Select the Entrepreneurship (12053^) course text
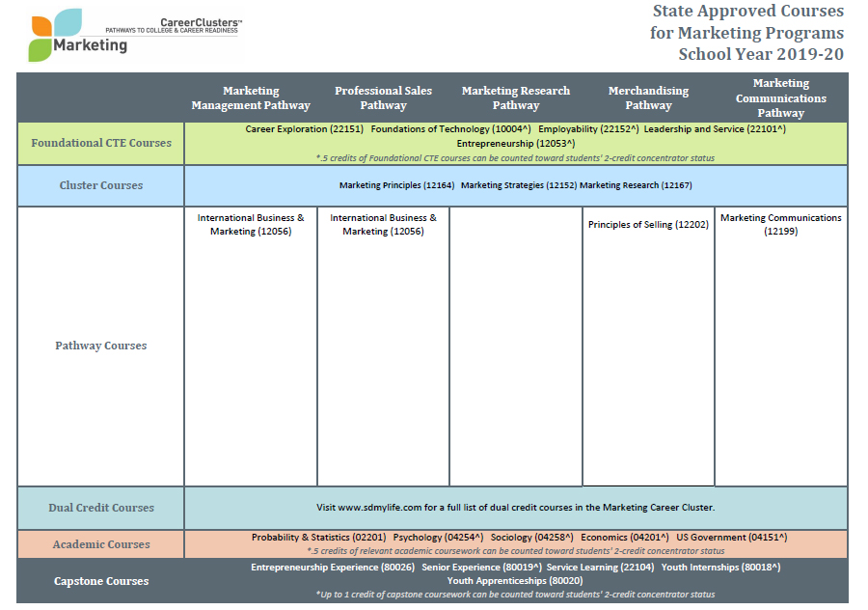The image size is (868, 610). point(515,143)
